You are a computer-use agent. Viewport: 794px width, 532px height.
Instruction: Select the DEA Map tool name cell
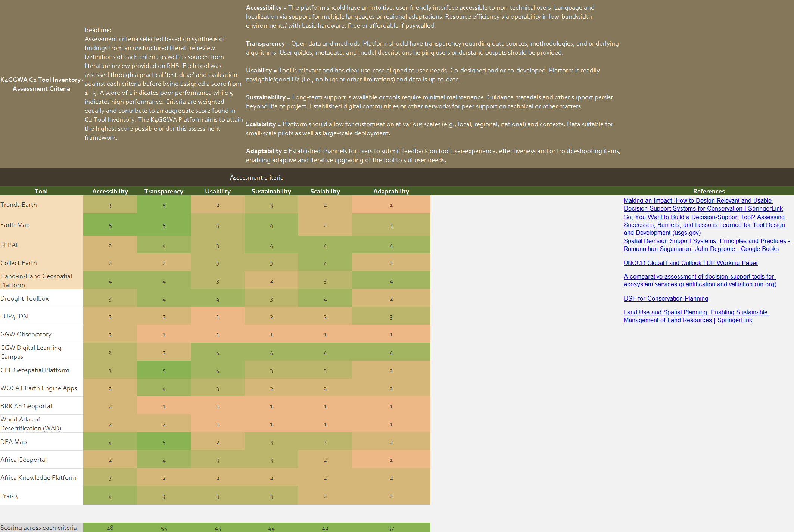point(41,442)
